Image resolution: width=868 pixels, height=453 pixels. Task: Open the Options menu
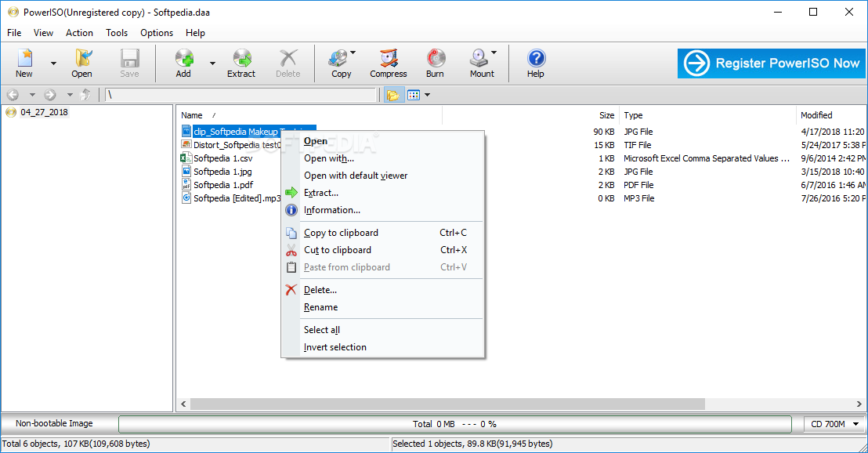(157, 33)
